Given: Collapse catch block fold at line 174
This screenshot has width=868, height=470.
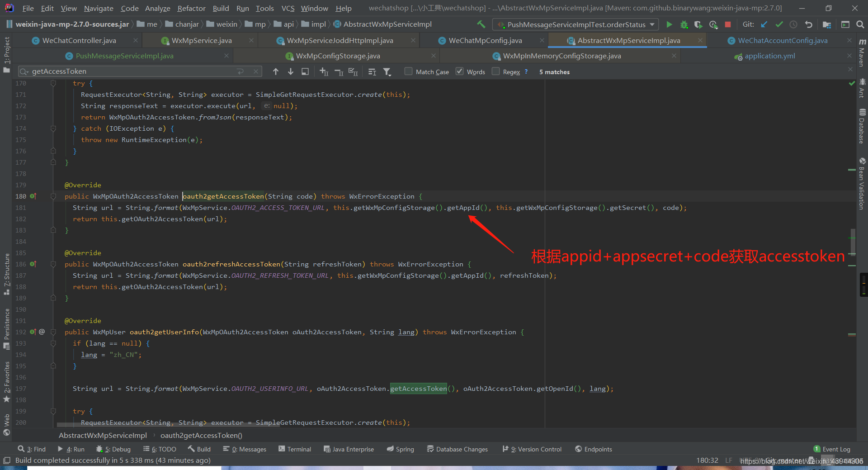Looking at the screenshot, I should coord(53,128).
